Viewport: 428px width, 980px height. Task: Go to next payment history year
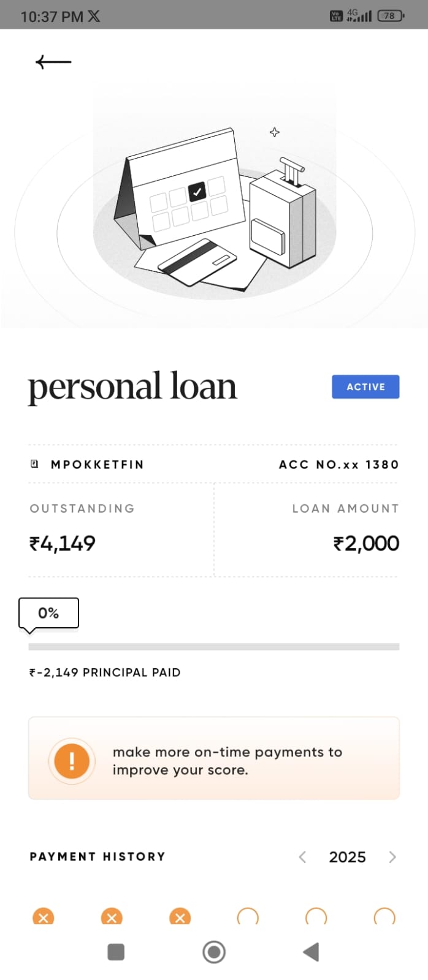point(392,857)
